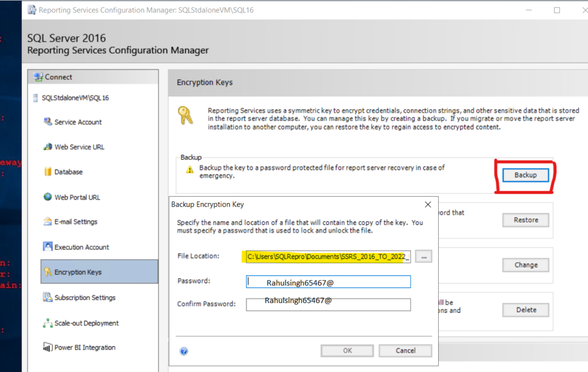Go to the Database settings page

69,172
